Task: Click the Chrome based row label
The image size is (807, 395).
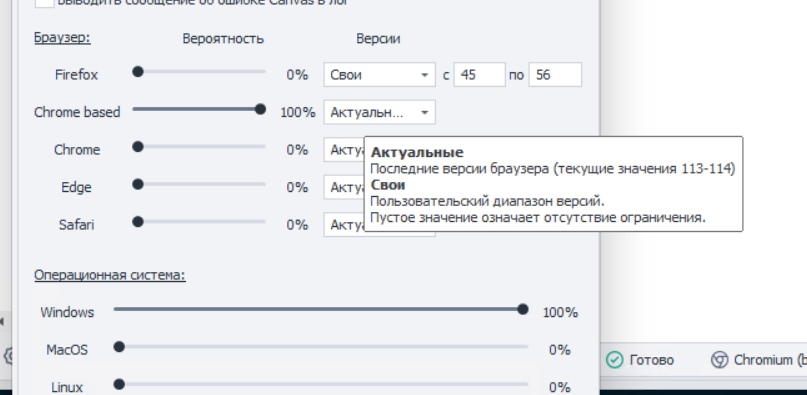Action: (77, 112)
